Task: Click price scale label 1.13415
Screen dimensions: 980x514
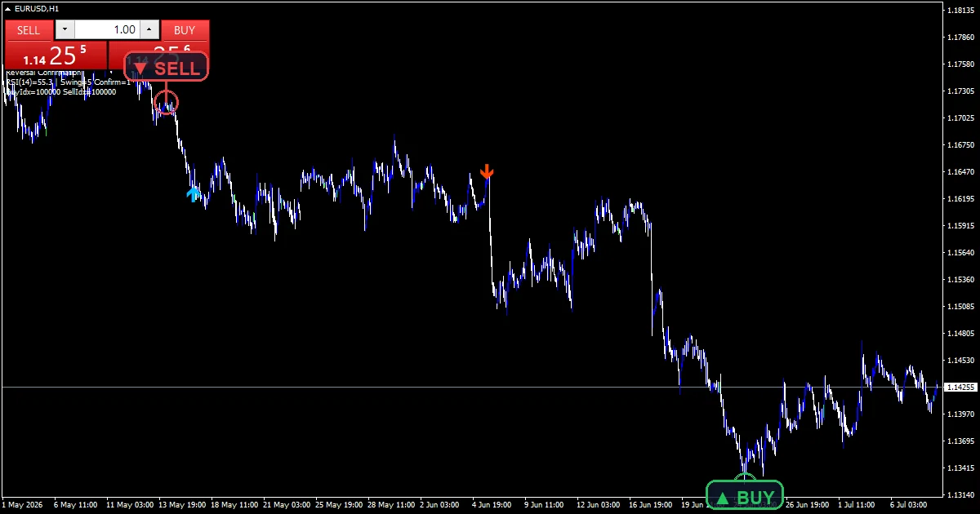Action: pos(960,468)
